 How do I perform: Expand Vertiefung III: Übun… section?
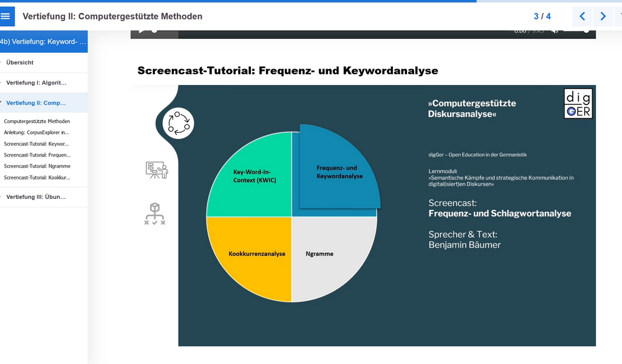(x=36, y=197)
